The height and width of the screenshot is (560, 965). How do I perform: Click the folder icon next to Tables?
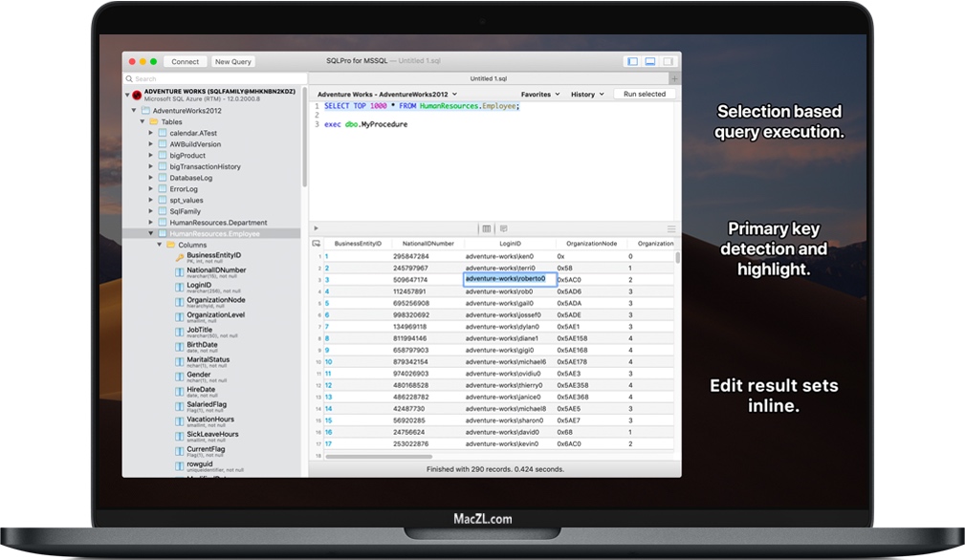click(155, 122)
